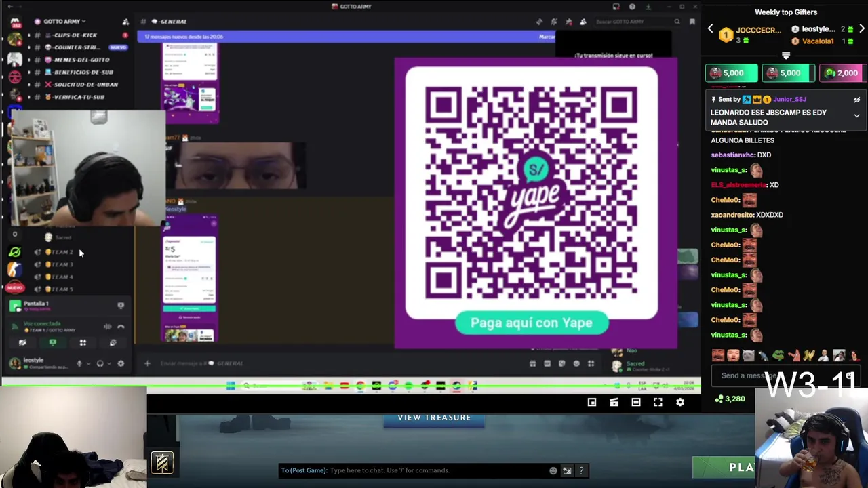The height and width of the screenshot is (488, 868).
Task: Collapse the pinned message by Junior_SSJ
Action: pos(856,116)
